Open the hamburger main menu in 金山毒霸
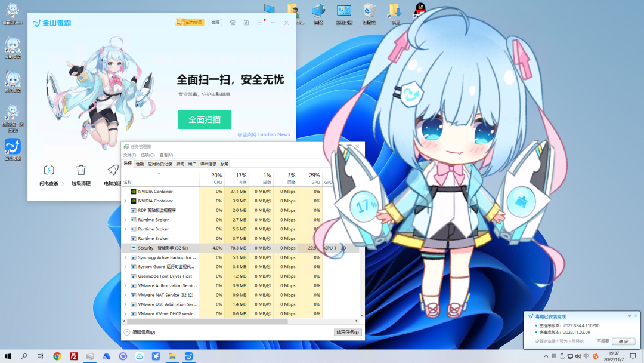The height and width of the screenshot is (363, 644). click(x=259, y=23)
